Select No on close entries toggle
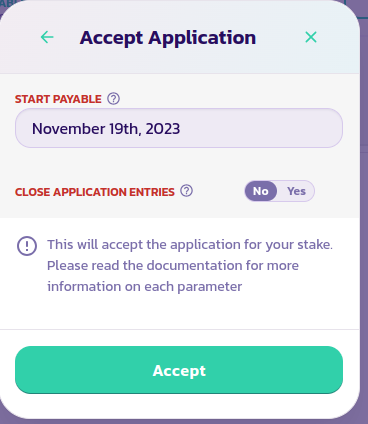Screen dimensions: 368x424 pos(261,191)
